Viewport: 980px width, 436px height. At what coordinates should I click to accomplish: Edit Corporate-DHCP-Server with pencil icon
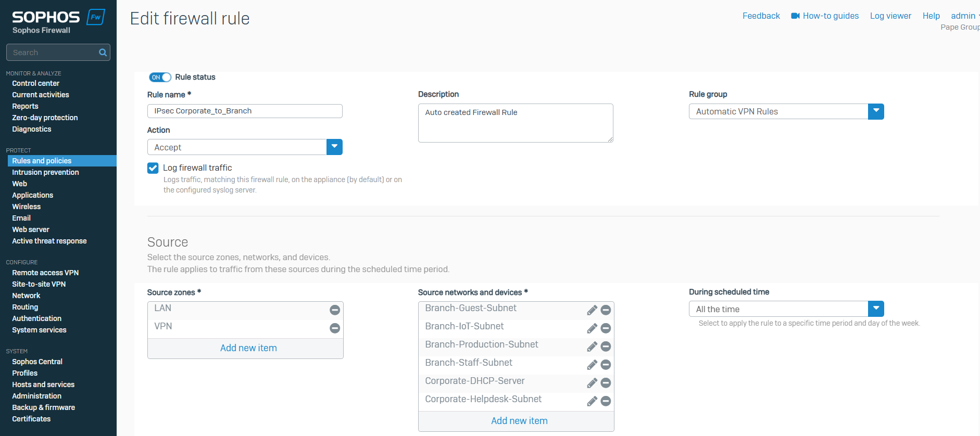point(592,383)
